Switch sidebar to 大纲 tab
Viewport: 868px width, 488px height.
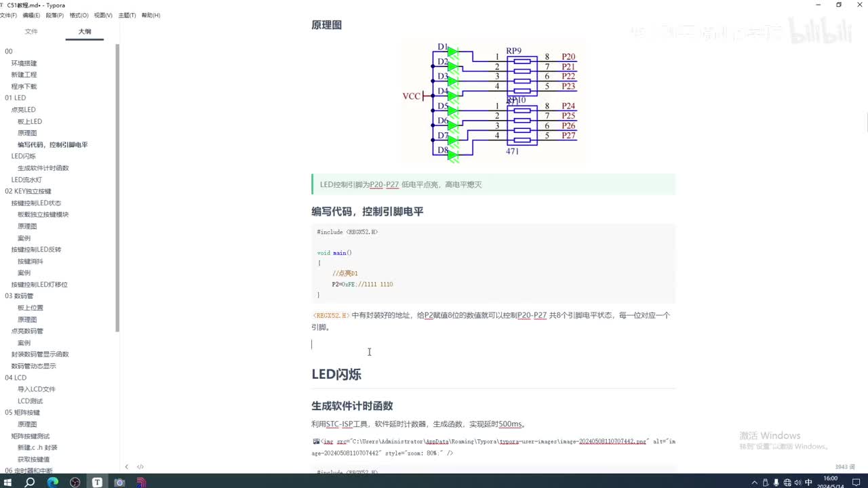coord(85,31)
